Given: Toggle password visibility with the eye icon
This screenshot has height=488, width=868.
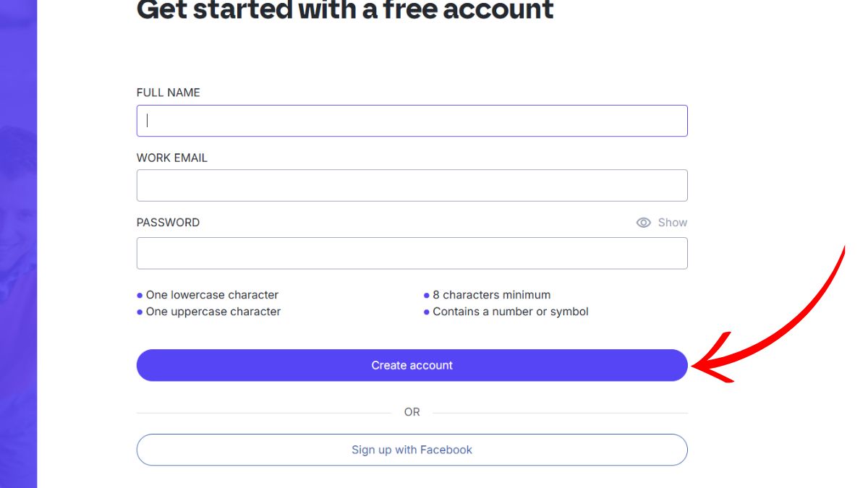Looking at the screenshot, I should coord(643,223).
